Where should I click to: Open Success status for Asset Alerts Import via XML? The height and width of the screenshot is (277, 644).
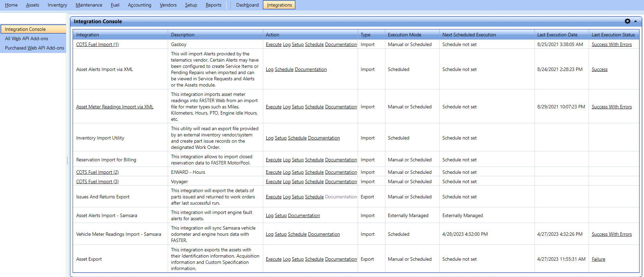point(599,69)
